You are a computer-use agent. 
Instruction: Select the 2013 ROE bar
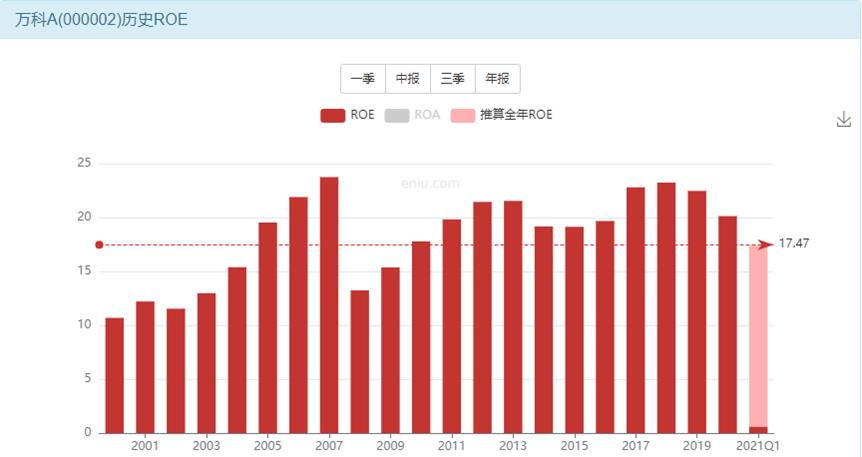[x=513, y=317]
